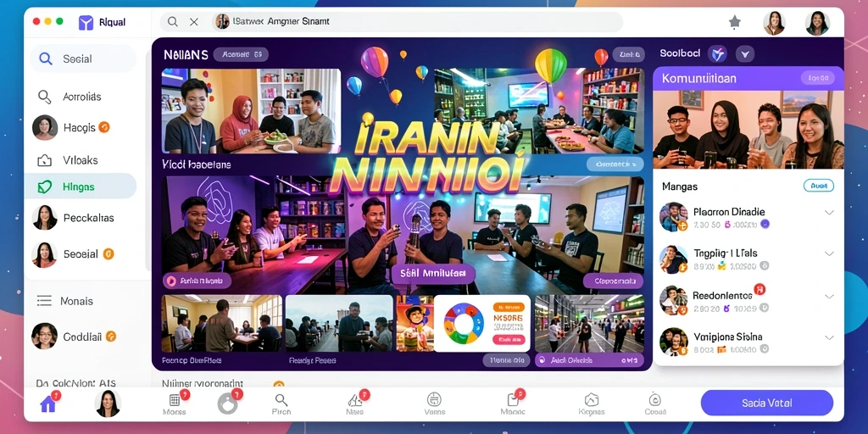
Task: Click the Soeial search field in sidebar
Action: pyautogui.click(x=83, y=58)
